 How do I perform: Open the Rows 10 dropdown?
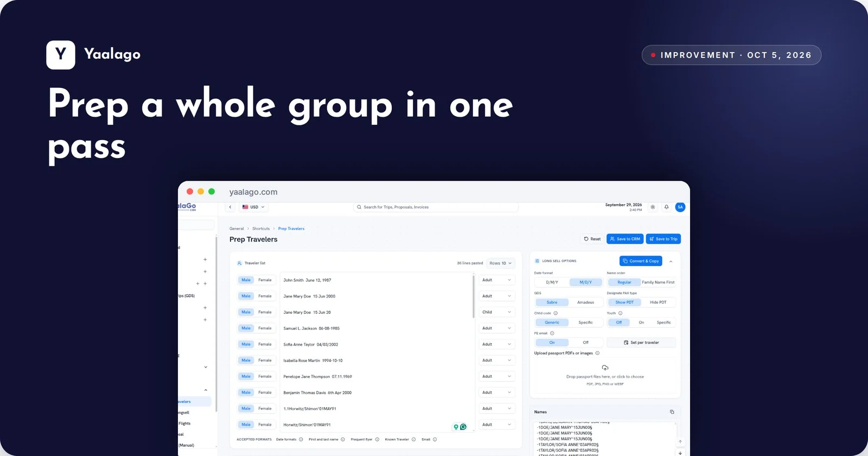(500, 263)
